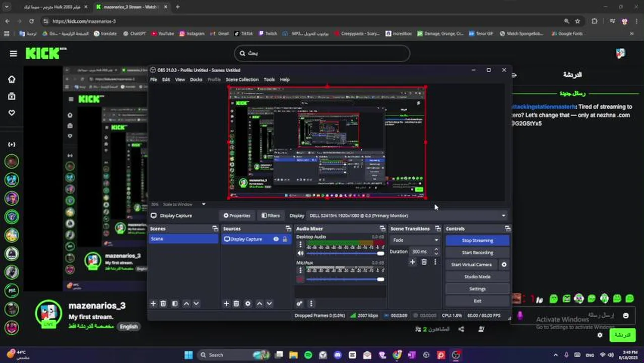Image resolution: width=644 pixels, height=363 pixels.
Task: Open OBS Docks menu
Action: [x=196, y=80]
